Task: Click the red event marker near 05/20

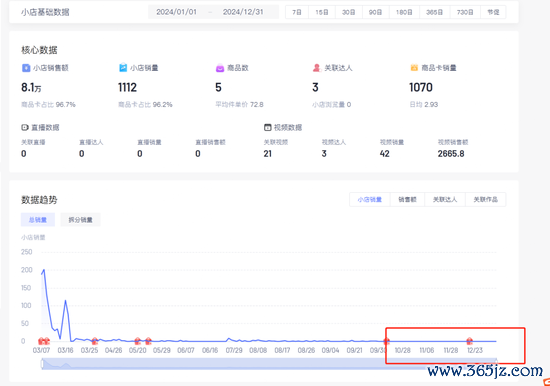Action: [138, 341]
